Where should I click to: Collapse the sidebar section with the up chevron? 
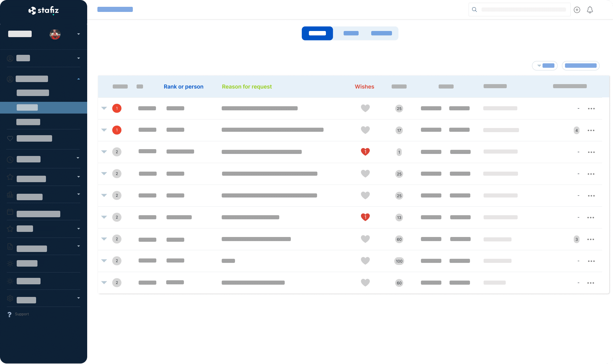pyautogui.click(x=79, y=79)
